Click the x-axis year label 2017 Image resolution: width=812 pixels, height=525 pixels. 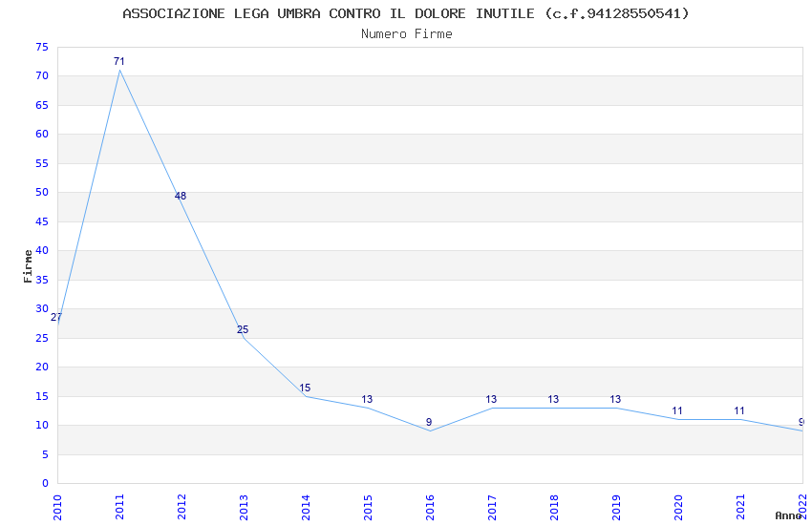tap(492, 508)
